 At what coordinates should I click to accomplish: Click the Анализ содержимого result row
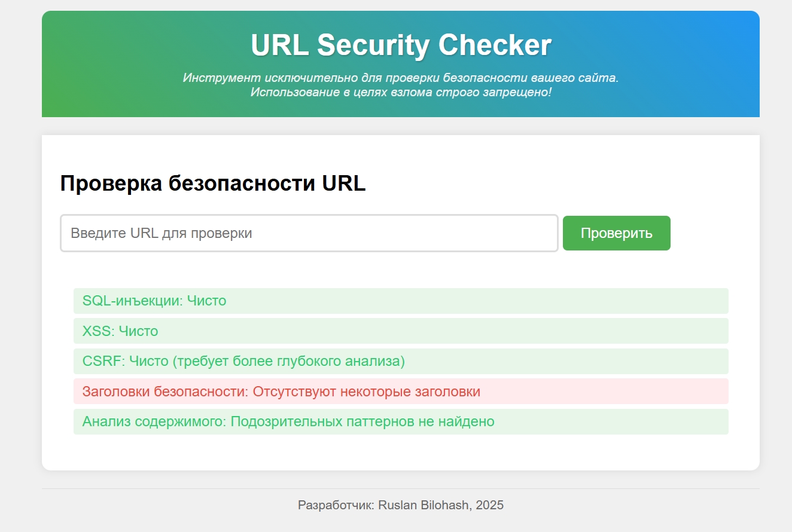[x=400, y=421]
